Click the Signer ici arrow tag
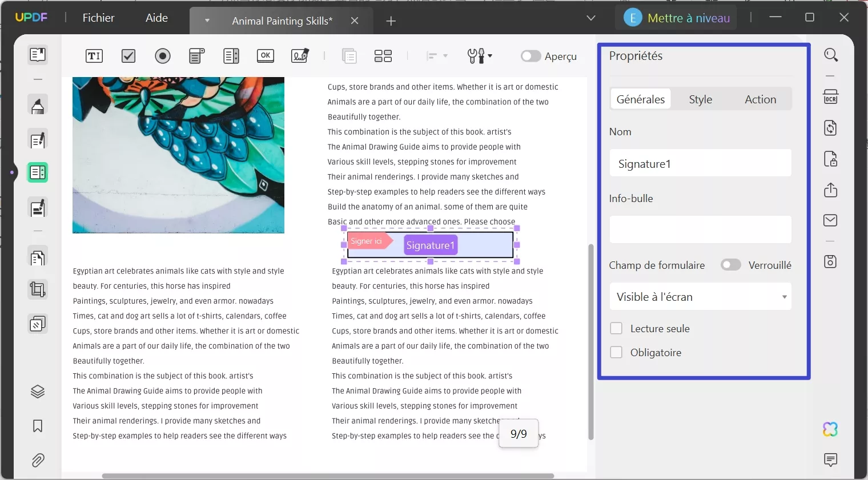868x480 pixels. click(370, 241)
